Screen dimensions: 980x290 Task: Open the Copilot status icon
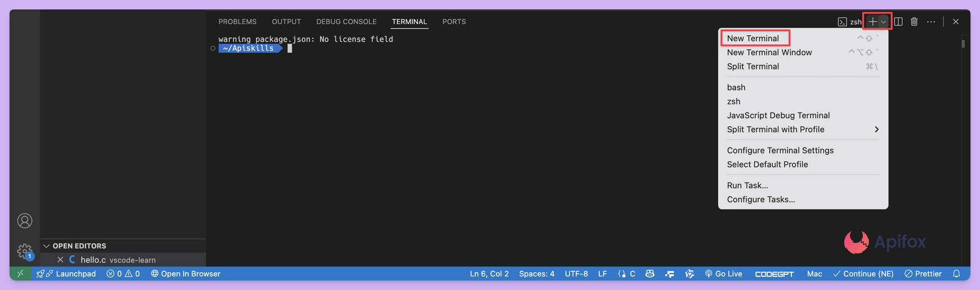pos(650,274)
